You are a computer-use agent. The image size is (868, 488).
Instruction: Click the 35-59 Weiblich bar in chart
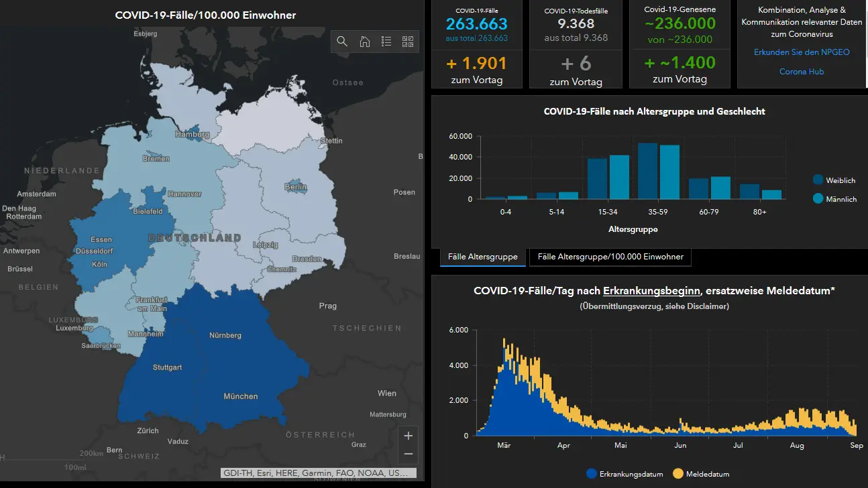[647, 171]
